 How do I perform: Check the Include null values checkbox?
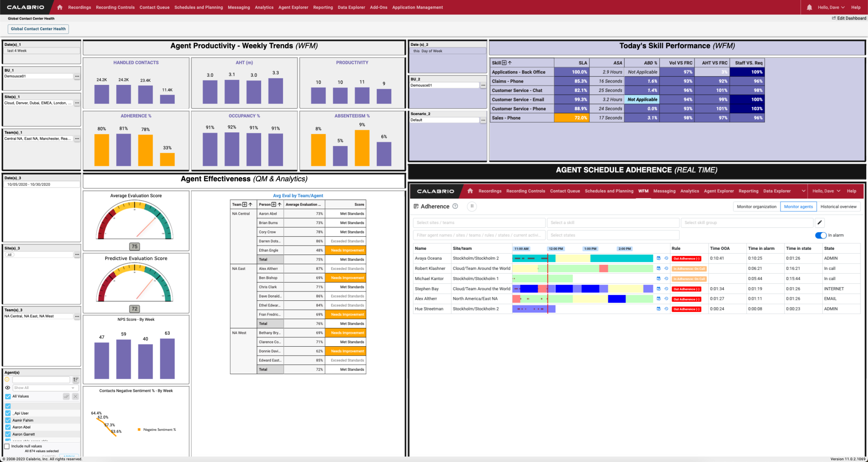pos(7,446)
